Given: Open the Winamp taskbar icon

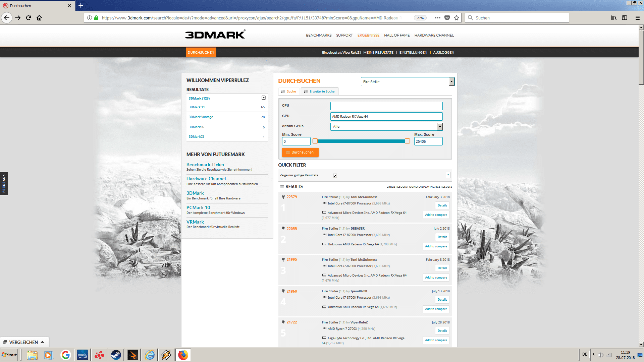Looking at the screenshot, I should tap(166, 355).
